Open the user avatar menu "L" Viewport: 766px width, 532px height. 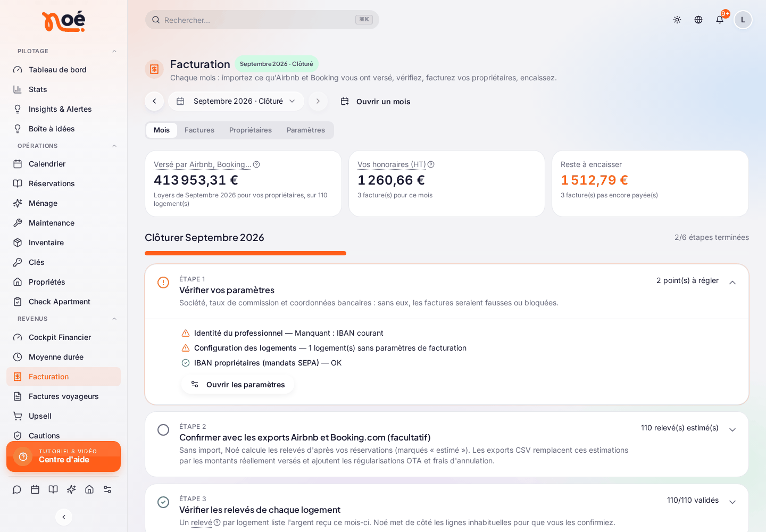[743, 20]
